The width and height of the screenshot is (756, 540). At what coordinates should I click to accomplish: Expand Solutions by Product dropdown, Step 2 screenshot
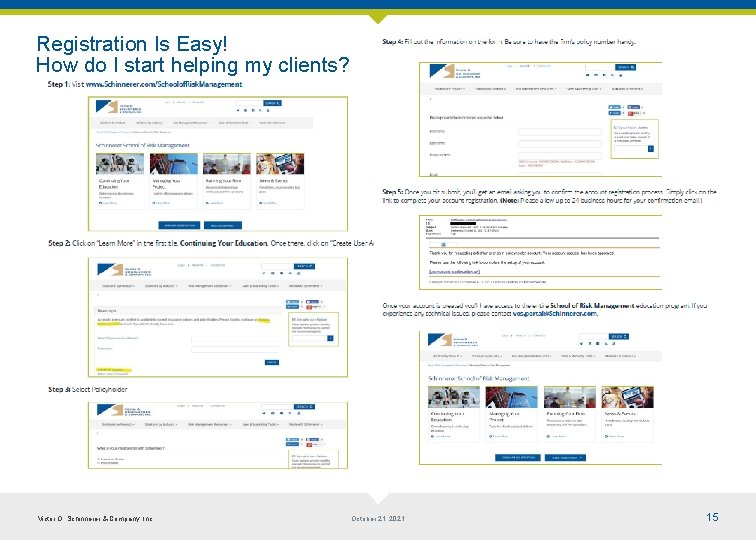tap(118, 286)
